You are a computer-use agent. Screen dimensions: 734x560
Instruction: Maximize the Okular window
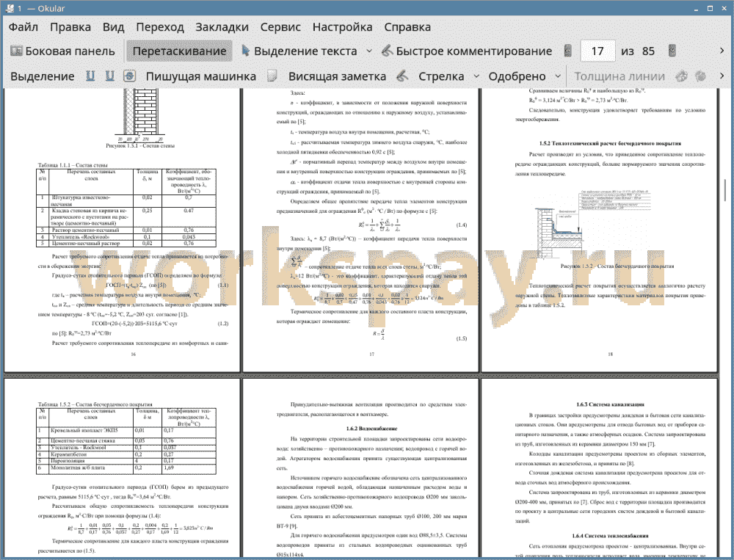710,8
